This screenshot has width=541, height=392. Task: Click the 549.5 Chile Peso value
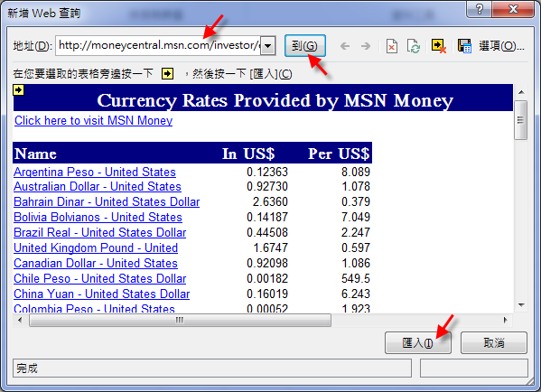click(356, 278)
